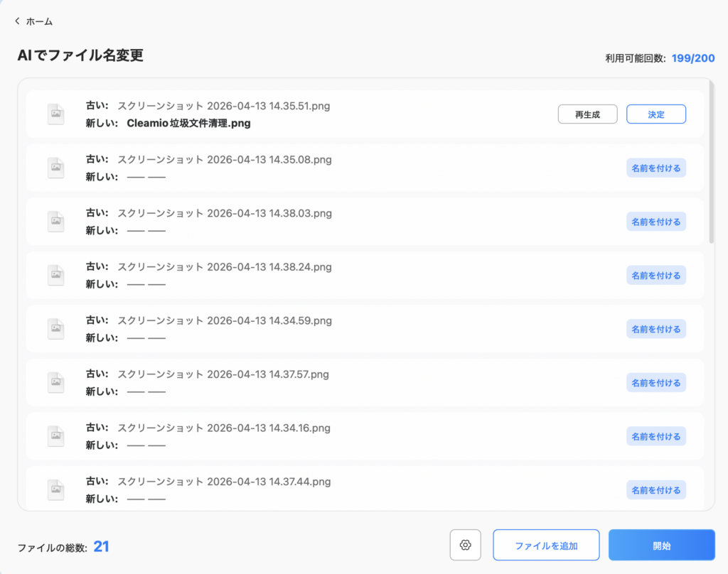
Task: Select the new name Cleamio垃圾文件清理.png
Action: coord(188,123)
